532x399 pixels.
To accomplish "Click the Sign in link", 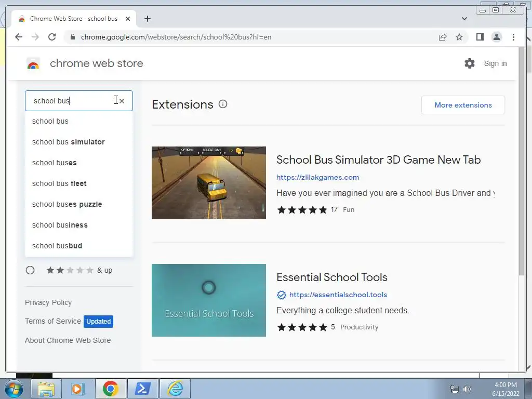I will [x=495, y=63].
